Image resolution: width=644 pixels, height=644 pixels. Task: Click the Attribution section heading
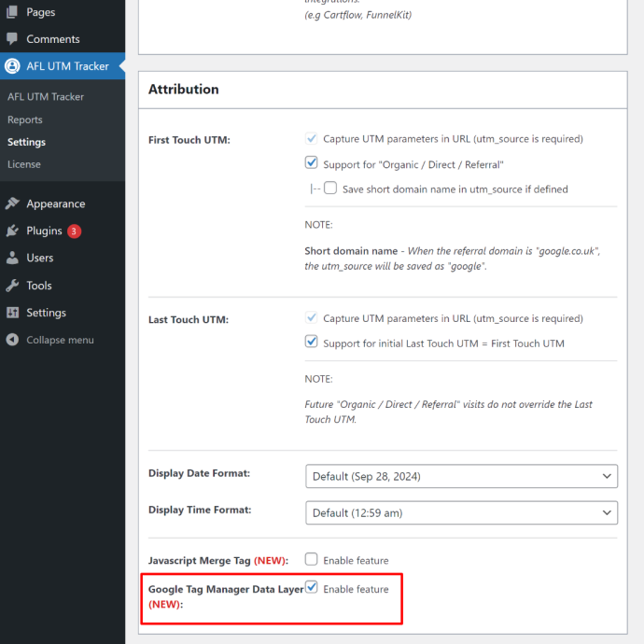point(184,89)
